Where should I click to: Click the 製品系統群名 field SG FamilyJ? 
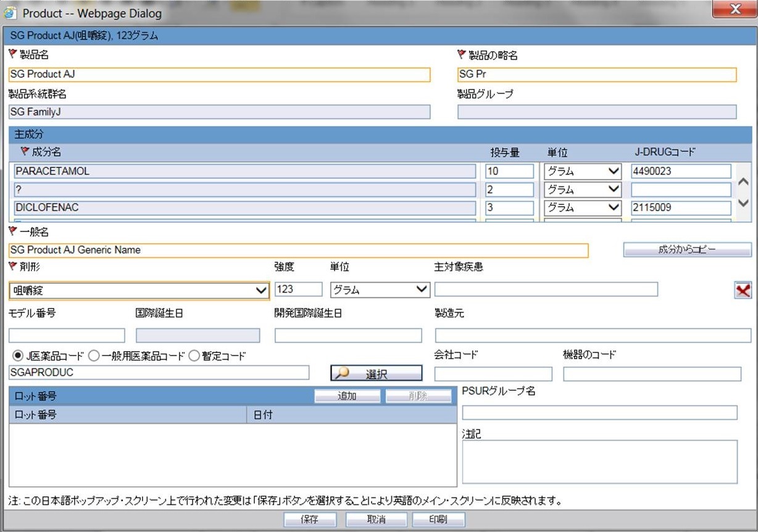coord(219,112)
